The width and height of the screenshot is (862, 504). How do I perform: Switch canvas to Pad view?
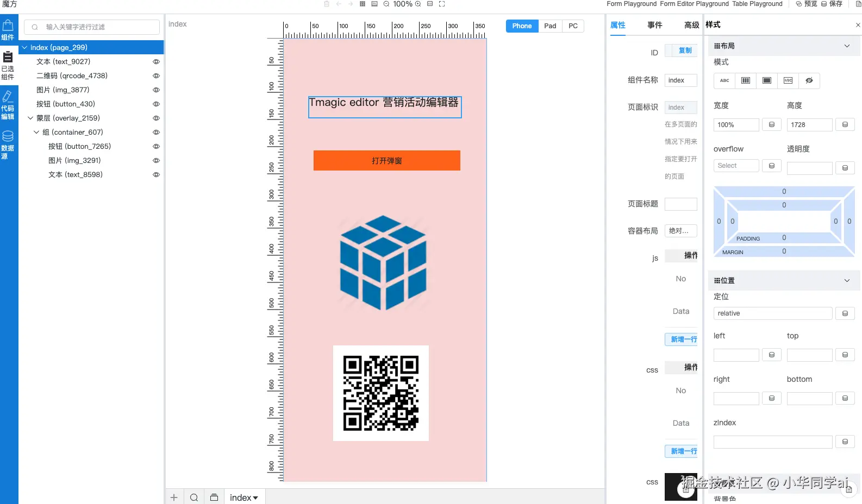tap(550, 26)
